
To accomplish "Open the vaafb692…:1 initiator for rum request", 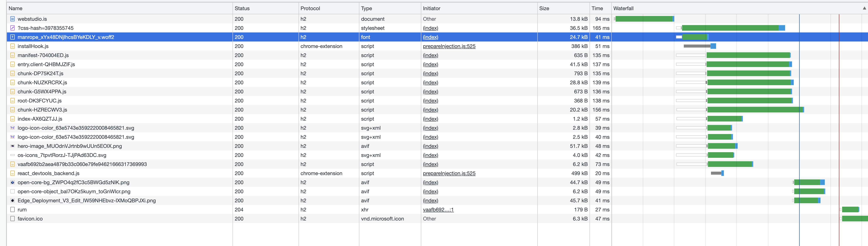I will [x=438, y=209].
